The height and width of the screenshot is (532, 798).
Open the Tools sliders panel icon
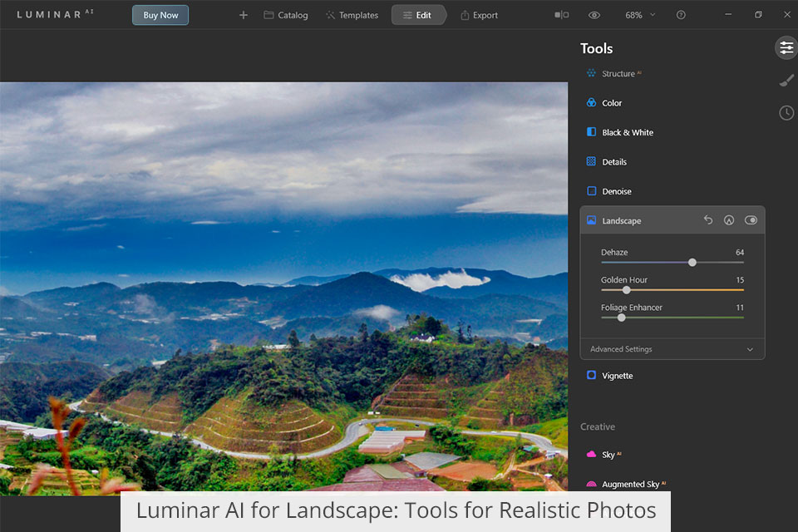click(786, 48)
